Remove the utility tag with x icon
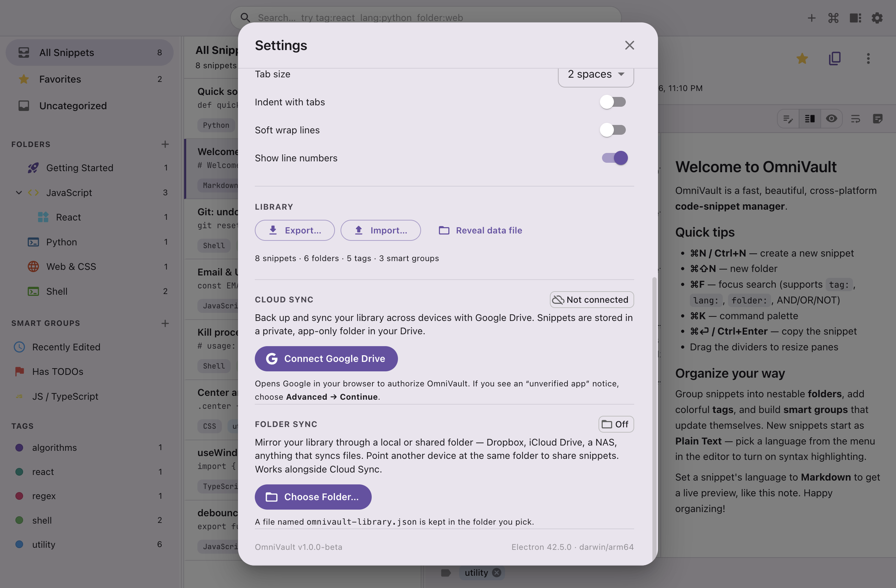Image resolution: width=896 pixels, height=588 pixels. (497, 573)
